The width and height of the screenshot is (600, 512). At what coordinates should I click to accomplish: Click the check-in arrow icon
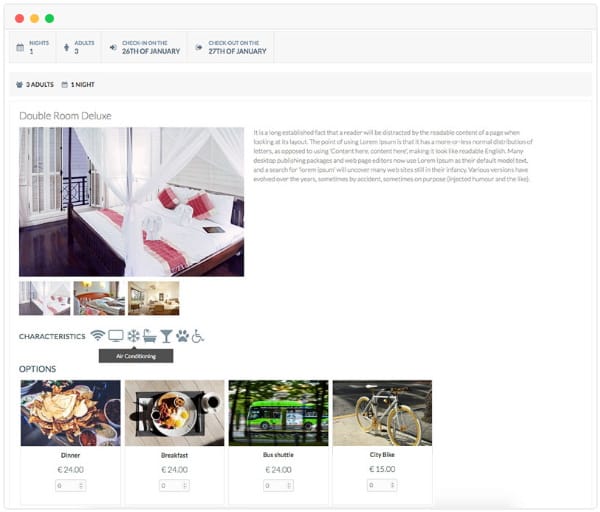pyautogui.click(x=113, y=47)
